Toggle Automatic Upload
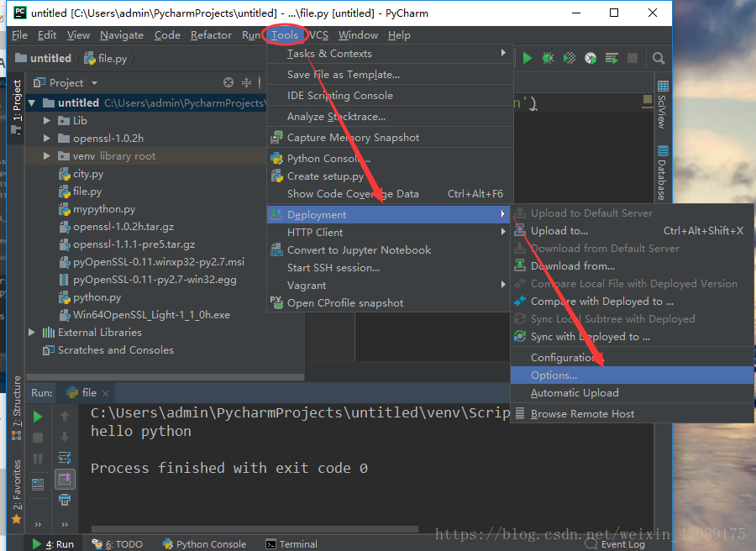This screenshot has height=551, width=756. pos(632,393)
